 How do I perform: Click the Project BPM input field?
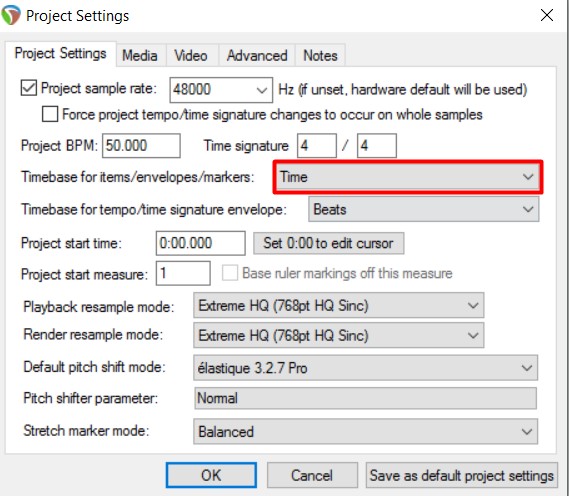click(141, 145)
